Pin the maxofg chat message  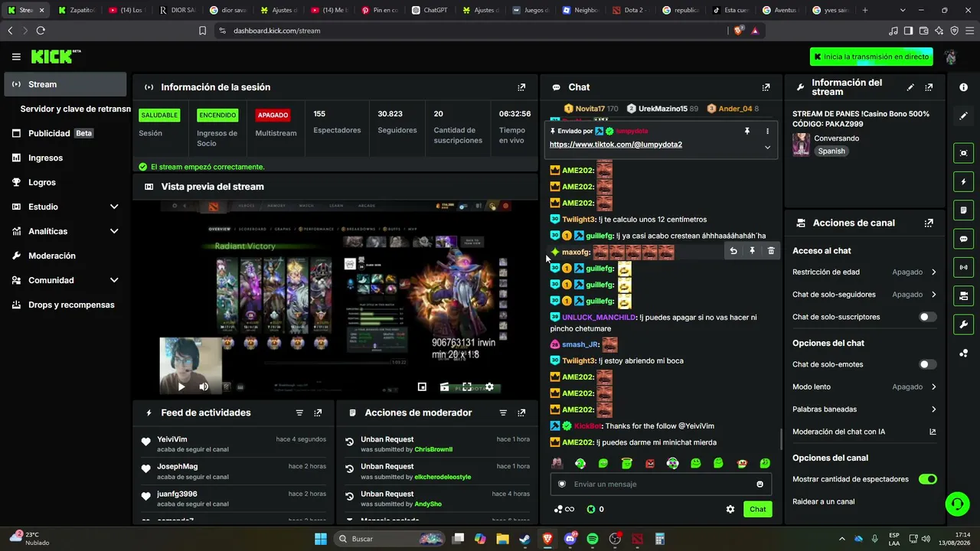click(752, 251)
